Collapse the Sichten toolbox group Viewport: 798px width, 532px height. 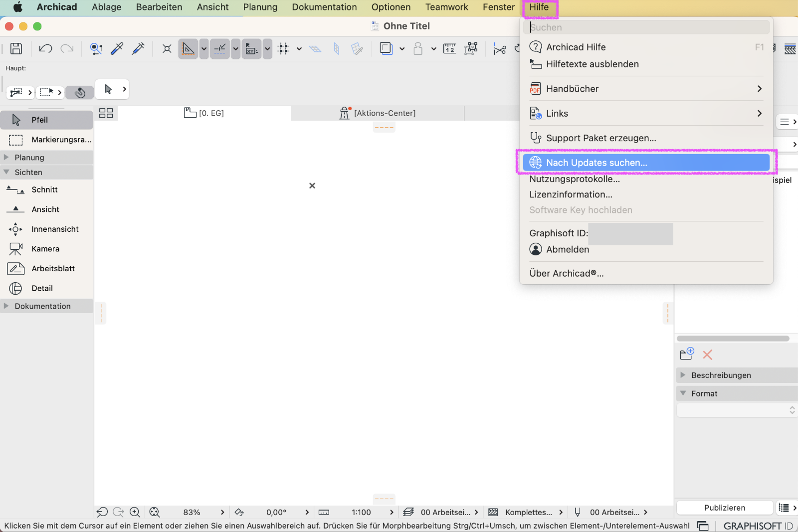pyautogui.click(x=47, y=172)
